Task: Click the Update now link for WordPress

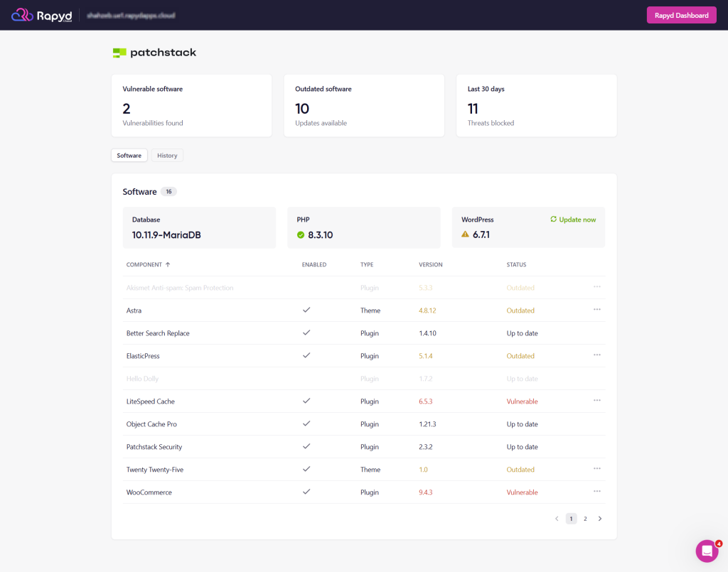Action: click(576, 220)
